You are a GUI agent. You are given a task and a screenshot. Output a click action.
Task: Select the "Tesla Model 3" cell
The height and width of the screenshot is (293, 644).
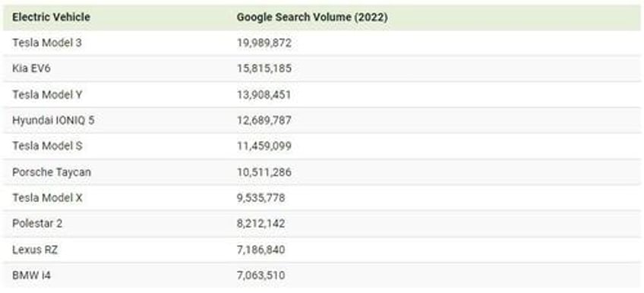point(47,43)
